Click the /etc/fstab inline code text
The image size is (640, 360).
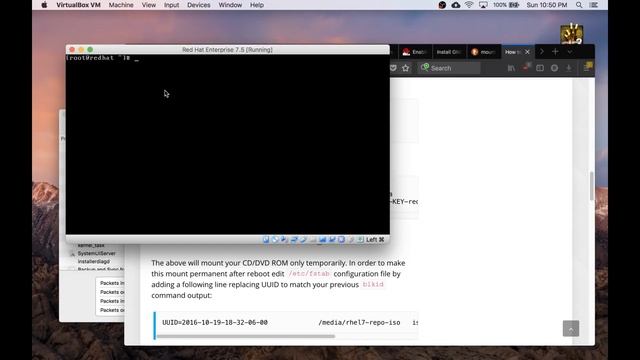tap(309, 274)
